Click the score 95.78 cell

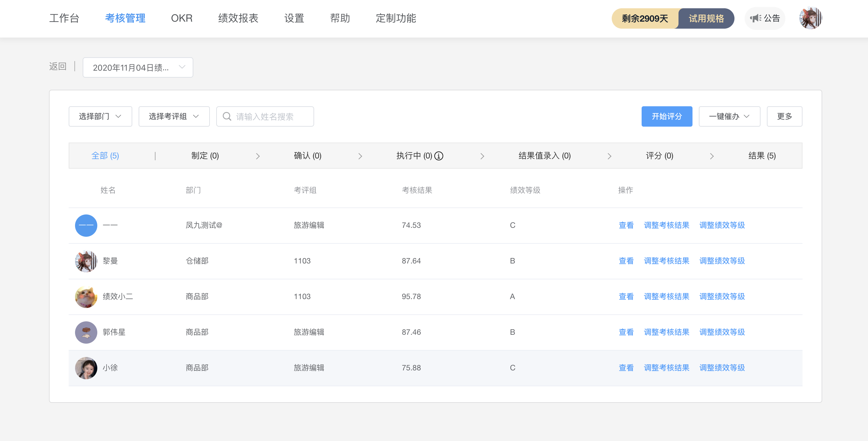tap(411, 297)
